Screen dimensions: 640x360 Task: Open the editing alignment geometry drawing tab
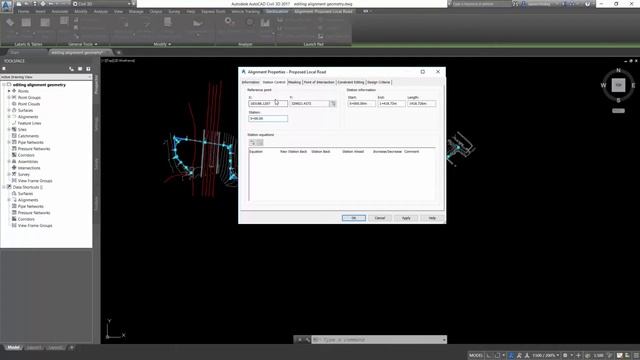click(x=80, y=52)
